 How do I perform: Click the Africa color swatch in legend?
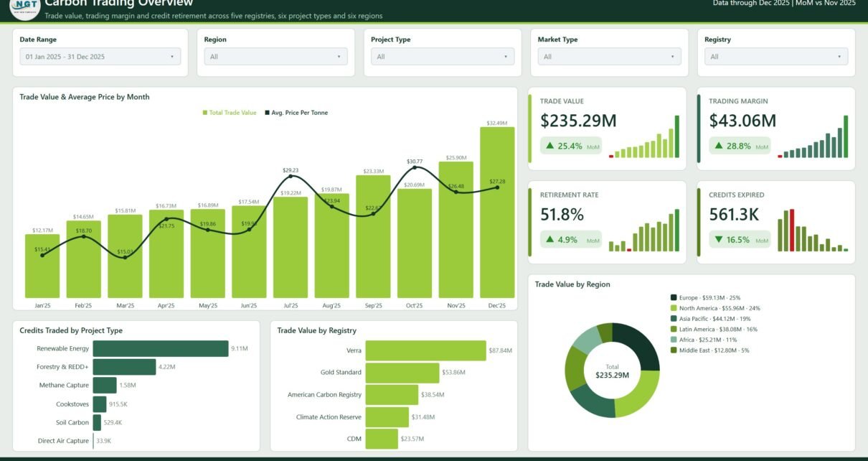[674, 340]
